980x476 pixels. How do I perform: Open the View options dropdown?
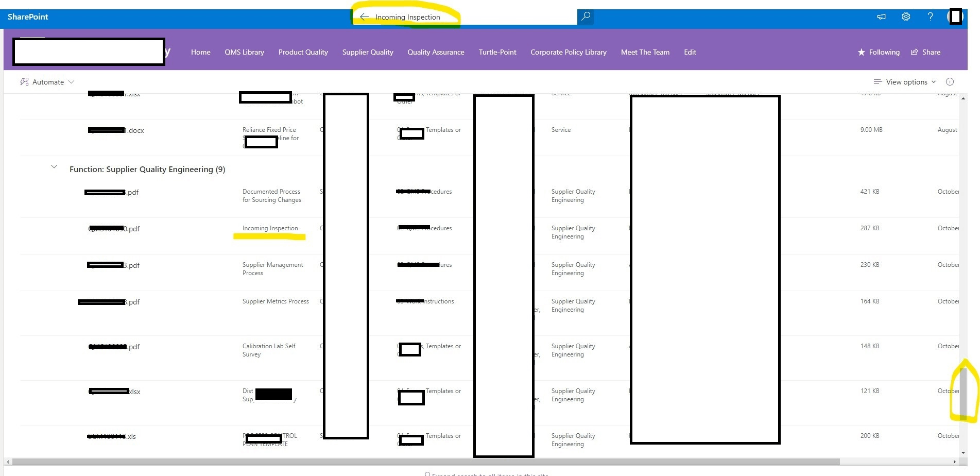coord(905,82)
